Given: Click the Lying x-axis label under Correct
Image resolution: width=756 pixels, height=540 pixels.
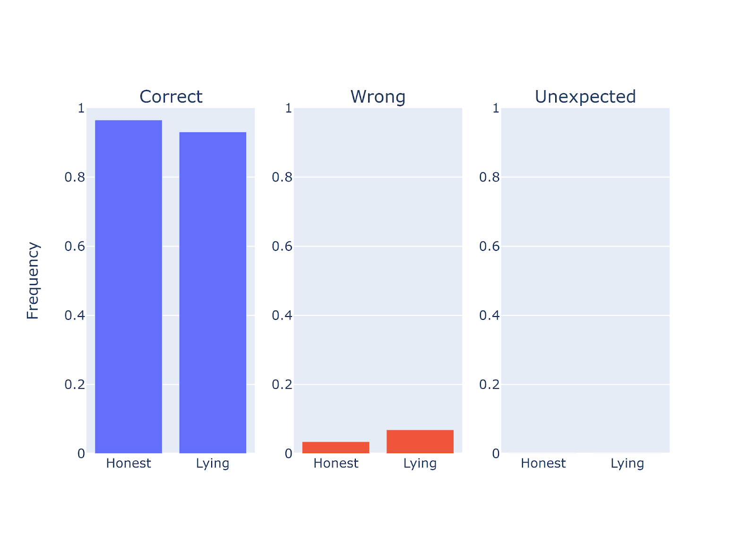Looking at the screenshot, I should (213, 463).
